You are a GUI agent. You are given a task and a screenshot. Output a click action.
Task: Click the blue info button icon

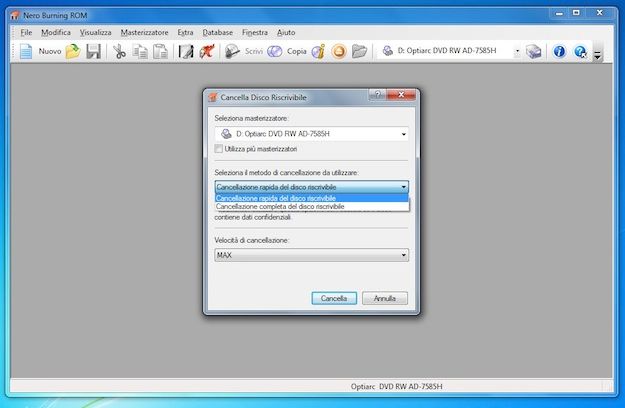click(559, 51)
